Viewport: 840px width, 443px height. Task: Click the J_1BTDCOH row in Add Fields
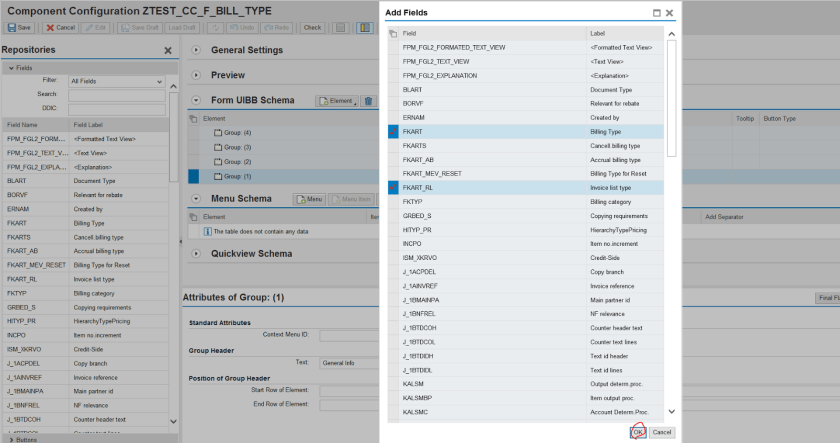pos(526,328)
